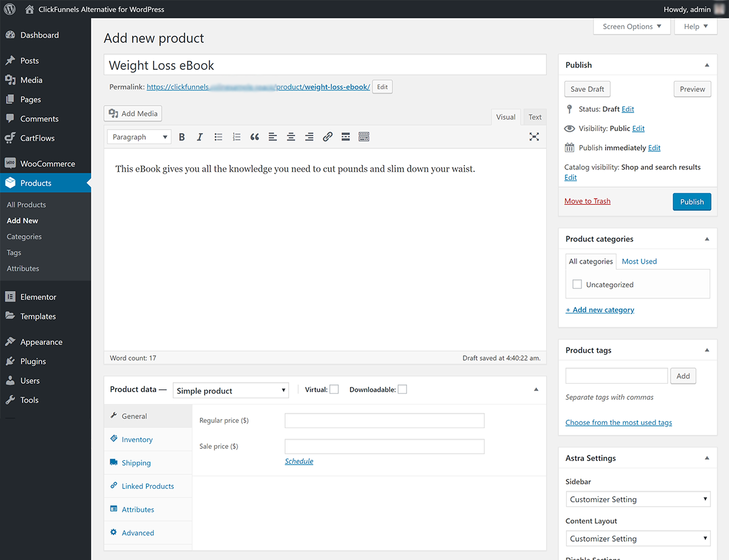Click the Add Media button
The image size is (729, 560).
[x=133, y=114]
